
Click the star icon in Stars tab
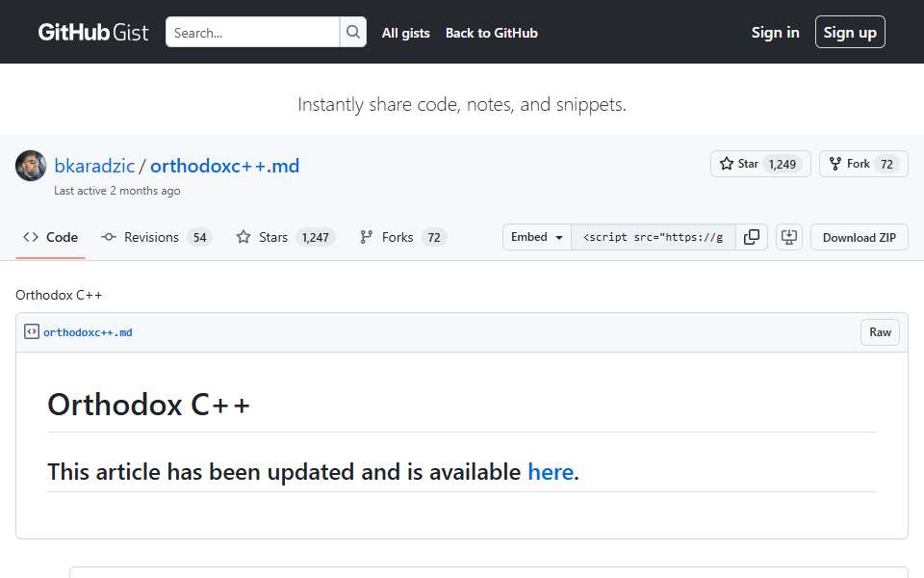[244, 237]
